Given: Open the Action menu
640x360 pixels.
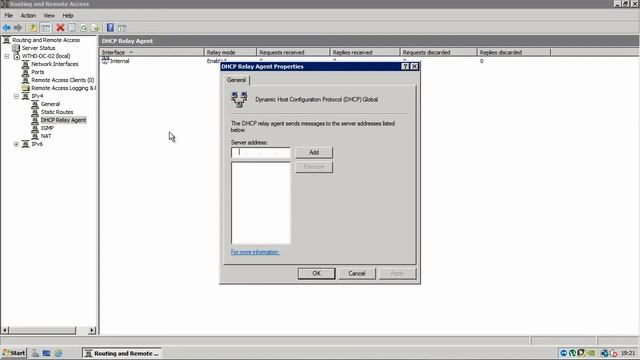Looking at the screenshot, I should [x=28, y=16].
